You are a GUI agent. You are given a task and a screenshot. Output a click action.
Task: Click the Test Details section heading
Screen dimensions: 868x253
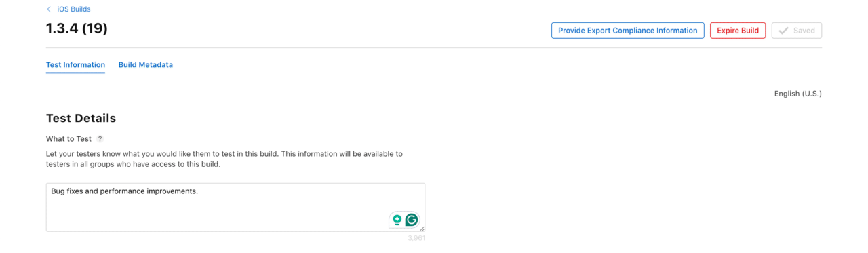coord(81,118)
